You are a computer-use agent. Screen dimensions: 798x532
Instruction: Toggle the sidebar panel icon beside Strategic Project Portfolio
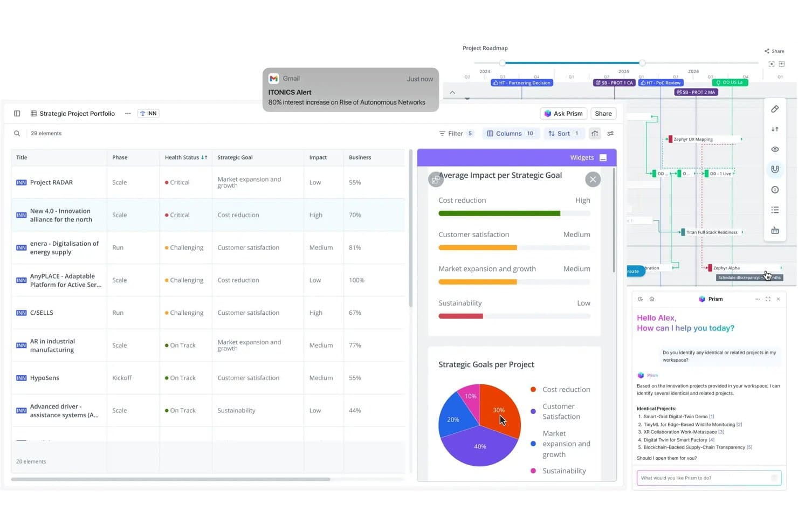pos(17,114)
